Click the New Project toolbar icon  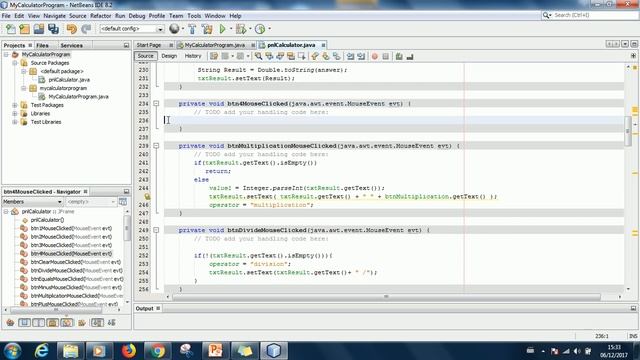coord(24,29)
